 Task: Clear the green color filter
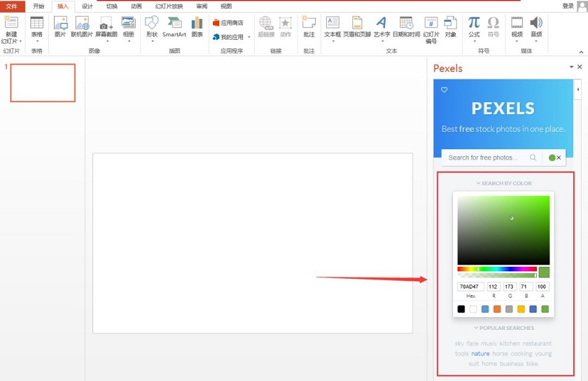point(559,158)
